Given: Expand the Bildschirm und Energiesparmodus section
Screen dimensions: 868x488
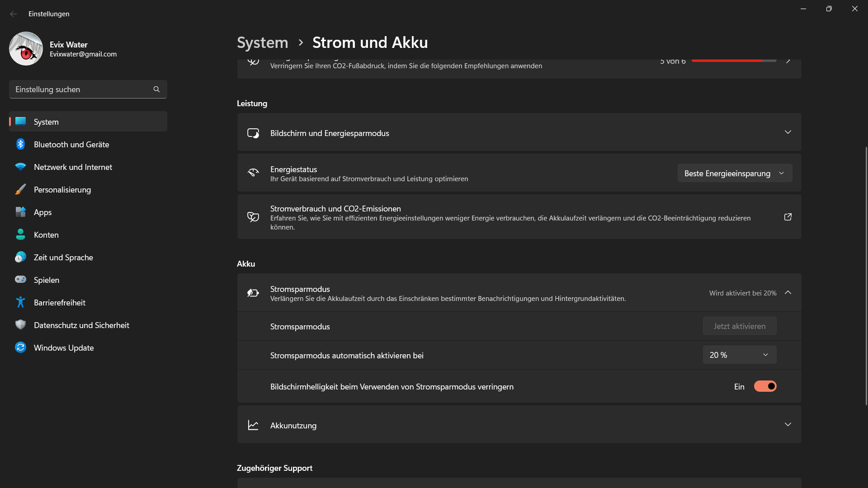Looking at the screenshot, I should (788, 132).
